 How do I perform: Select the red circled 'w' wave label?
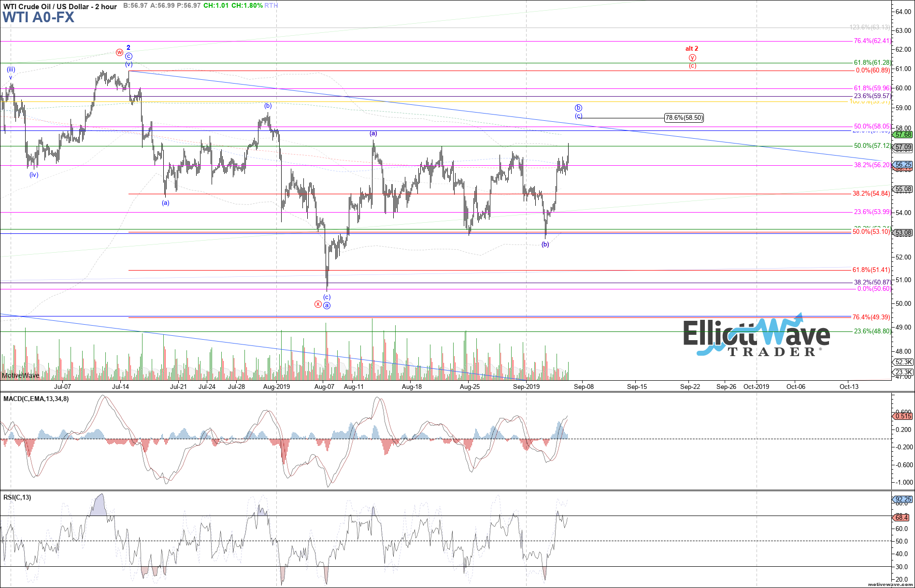click(119, 52)
